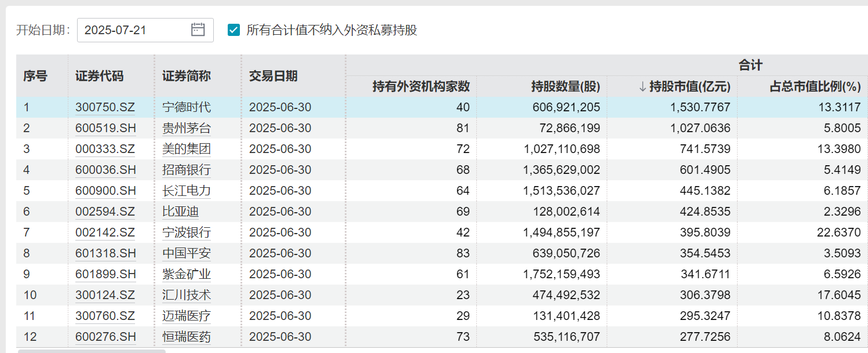Open stock code 000333.SZ link

[105, 149]
